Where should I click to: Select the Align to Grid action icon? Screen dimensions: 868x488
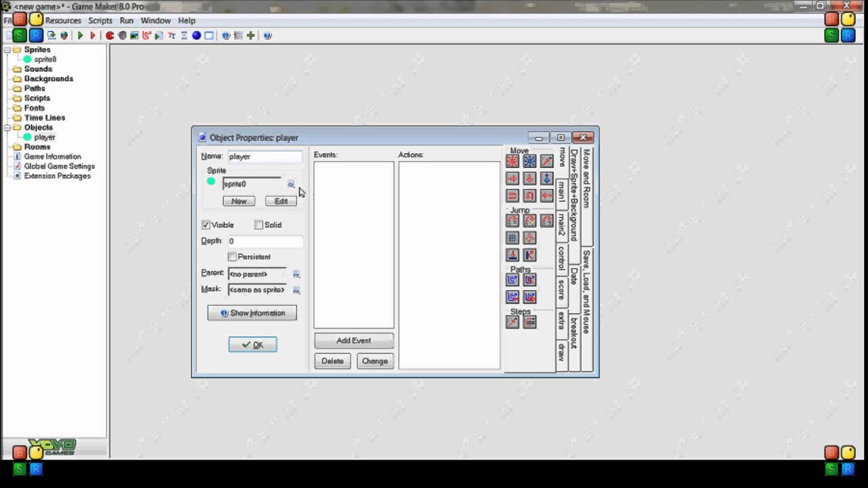(512, 238)
